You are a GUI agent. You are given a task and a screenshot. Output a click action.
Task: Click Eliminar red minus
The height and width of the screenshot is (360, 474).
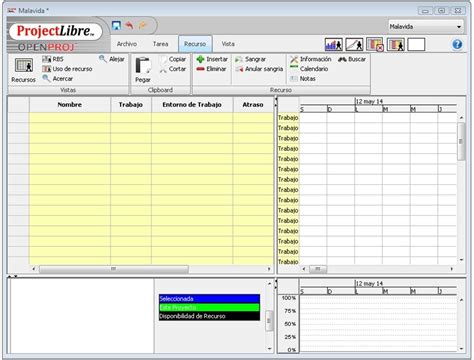[x=211, y=69]
